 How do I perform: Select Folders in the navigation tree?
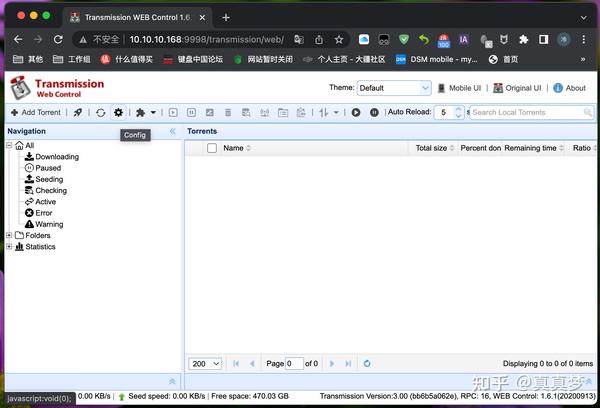pos(38,235)
